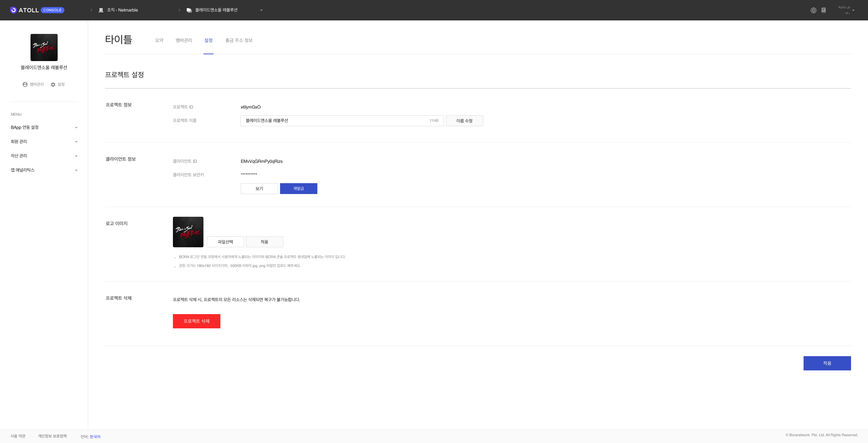Image resolution: width=868 pixels, height=443 pixels.
Task: Click the 설정 gear icon in sidebar
Action: [x=53, y=85]
